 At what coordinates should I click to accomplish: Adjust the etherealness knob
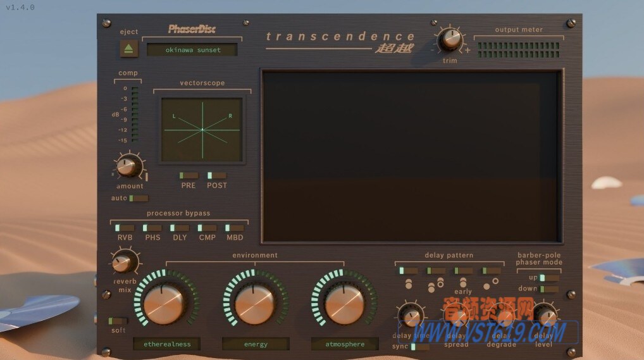[x=164, y=304]
